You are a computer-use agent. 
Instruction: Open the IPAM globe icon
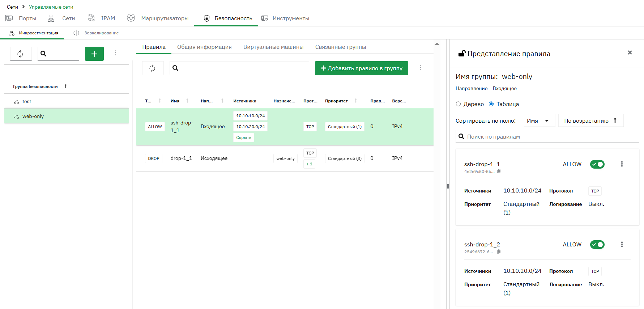(x=91, y=18)
